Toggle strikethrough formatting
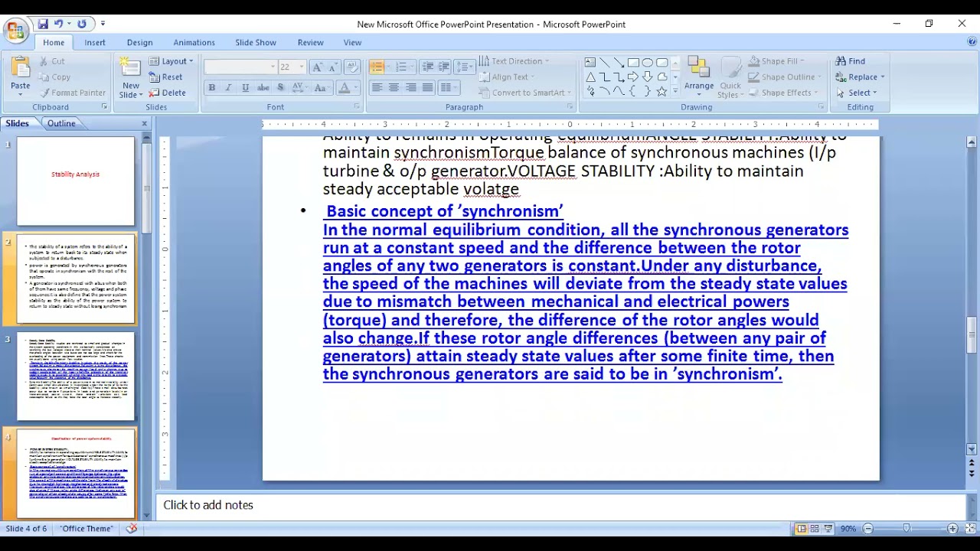Viewport: 980px width, 551px height. 263,88
